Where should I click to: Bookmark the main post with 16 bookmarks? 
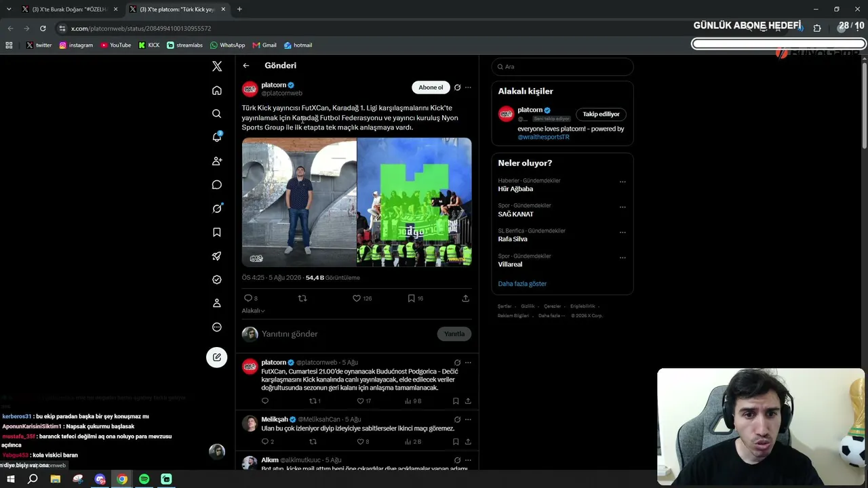[x=411, y=298]
